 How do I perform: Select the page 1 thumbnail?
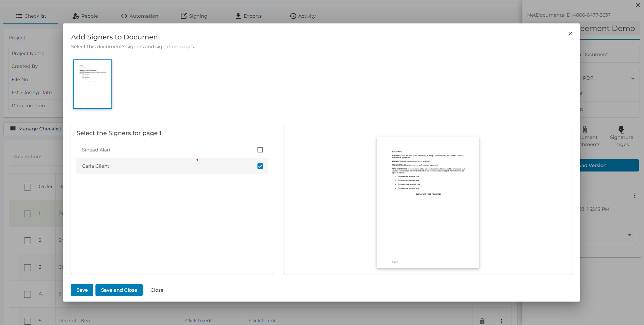point(92,84)
